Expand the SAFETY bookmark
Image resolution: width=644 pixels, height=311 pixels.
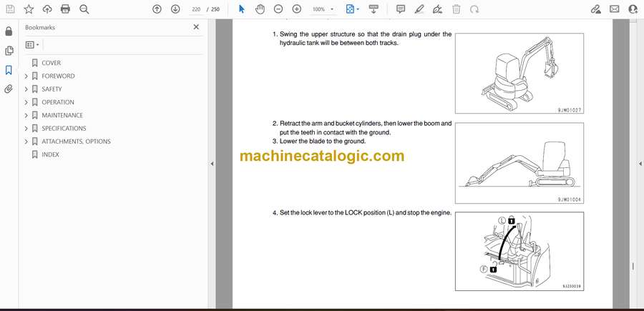coord(26,89)
